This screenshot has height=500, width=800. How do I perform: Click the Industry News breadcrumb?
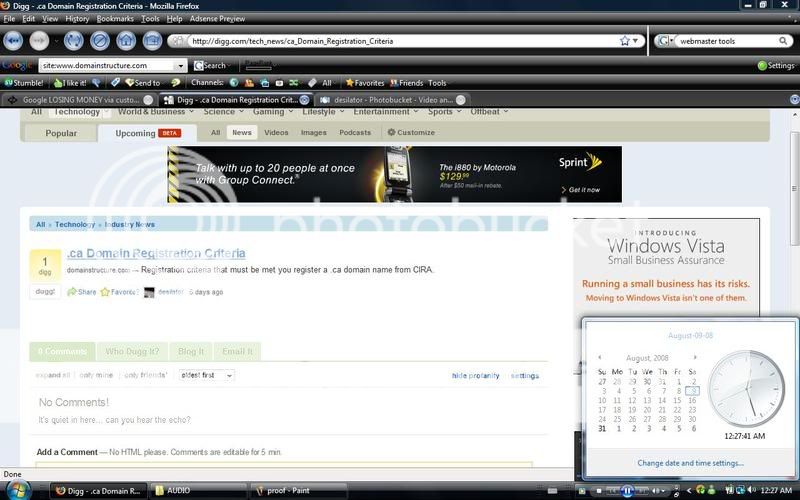click(x=130, y=224)
